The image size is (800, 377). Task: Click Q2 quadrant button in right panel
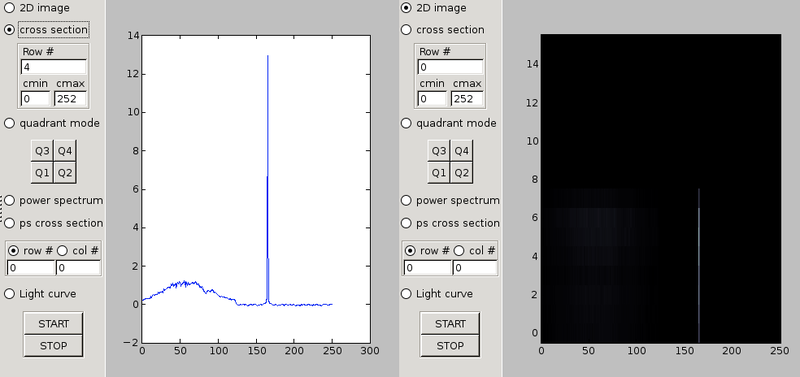coord(461,172)
